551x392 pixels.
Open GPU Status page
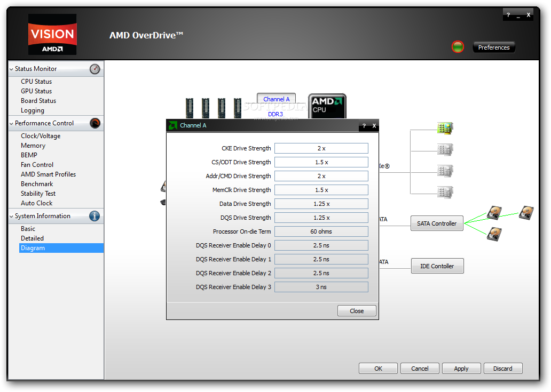click(x=36, y=91)
